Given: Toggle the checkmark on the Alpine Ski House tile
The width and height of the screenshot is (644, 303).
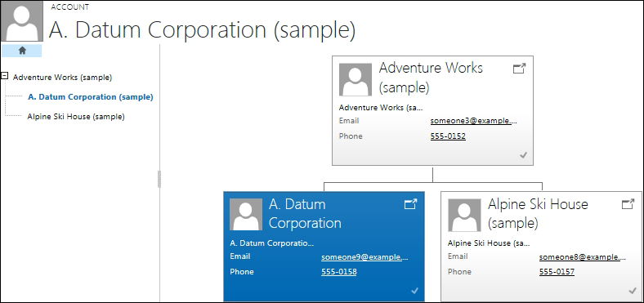Looking at the screenshot, I should coord(633,291).
